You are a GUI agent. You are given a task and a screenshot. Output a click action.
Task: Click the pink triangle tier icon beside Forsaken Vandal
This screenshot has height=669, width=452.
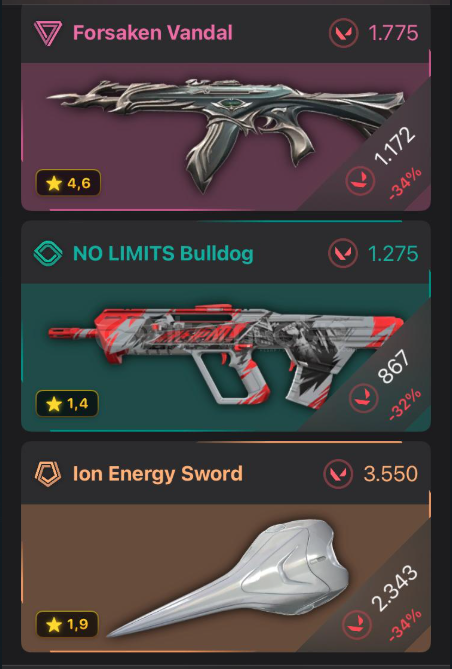(48, 33)
